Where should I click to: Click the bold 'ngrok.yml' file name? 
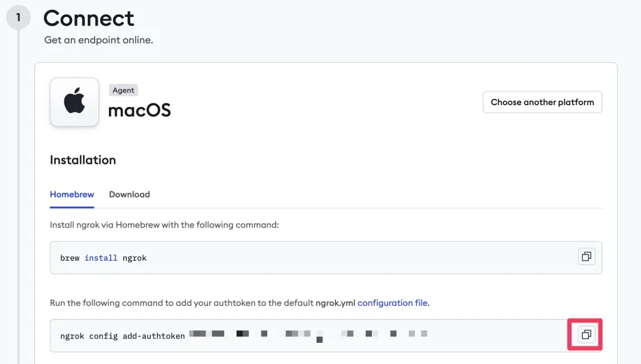pos(336,303)
